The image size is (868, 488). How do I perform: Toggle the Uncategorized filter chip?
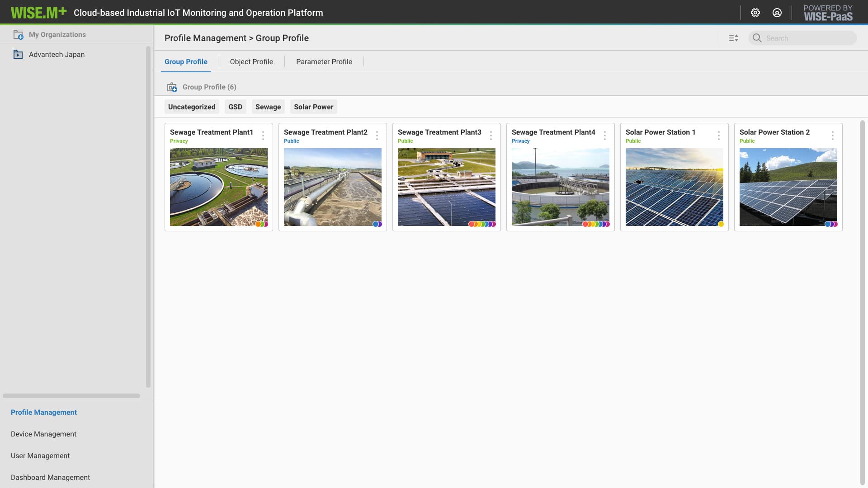click(192, 107)
